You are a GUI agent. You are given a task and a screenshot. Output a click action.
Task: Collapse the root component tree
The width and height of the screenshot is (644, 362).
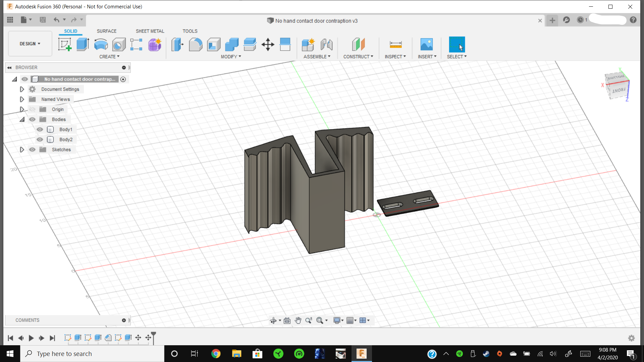click(x=14, y=79)
